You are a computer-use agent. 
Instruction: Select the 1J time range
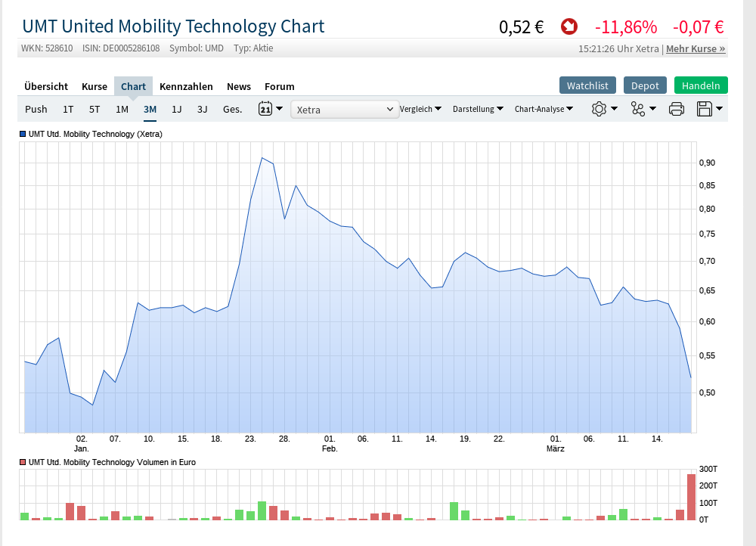[177, 109]
